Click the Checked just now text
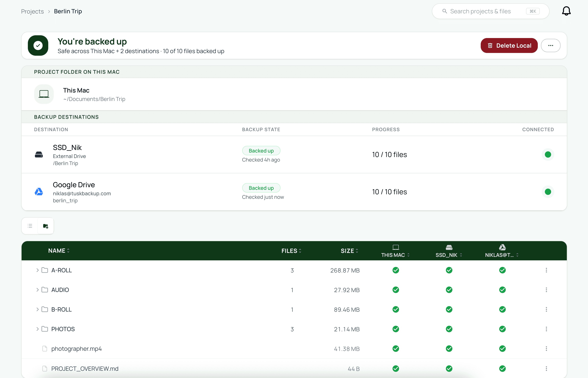 [263, 197]
